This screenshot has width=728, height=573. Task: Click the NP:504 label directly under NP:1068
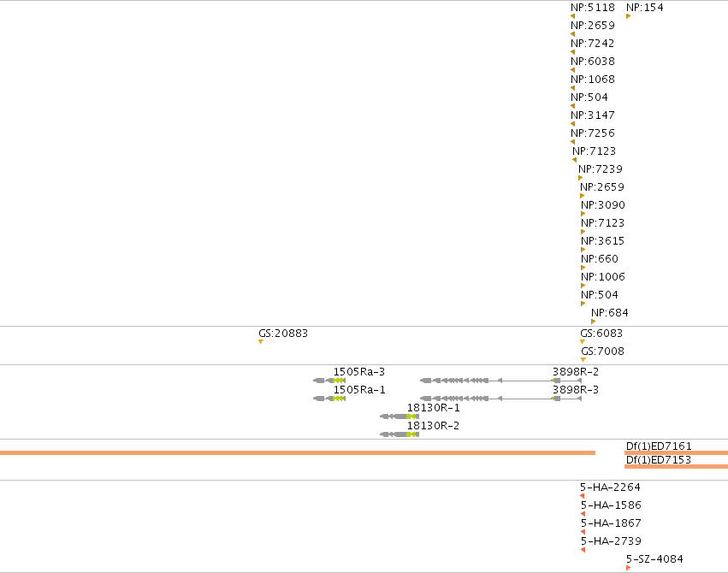point(589,97)
